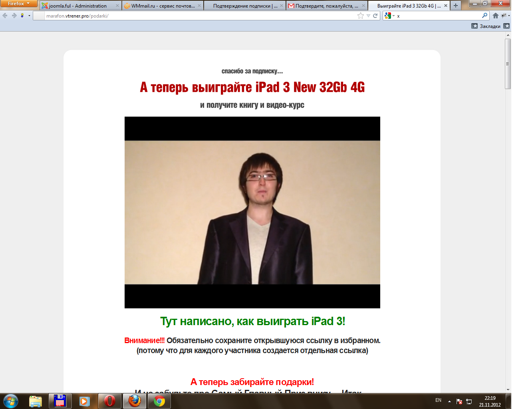Click the red iPad 3 New 32Gb heading
The width and height of the screenshot is (532, 409).
tap(252, 87)
